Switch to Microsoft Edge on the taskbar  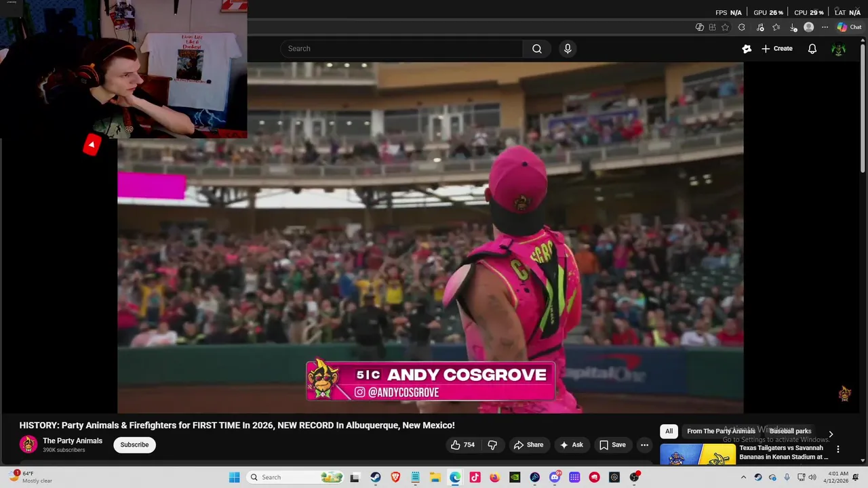[x=455, y=477]
